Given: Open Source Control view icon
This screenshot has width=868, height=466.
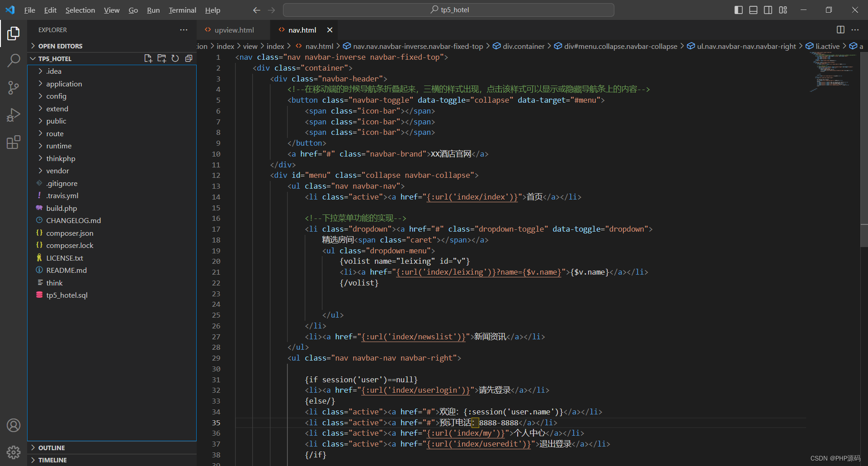Looking at the screenshot, I should (x=14, y=88).
